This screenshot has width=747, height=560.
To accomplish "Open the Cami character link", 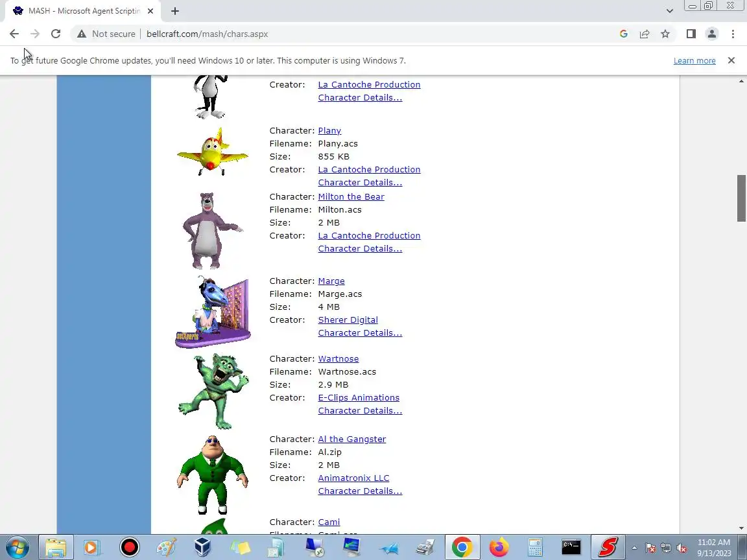I will pos(329,522).
